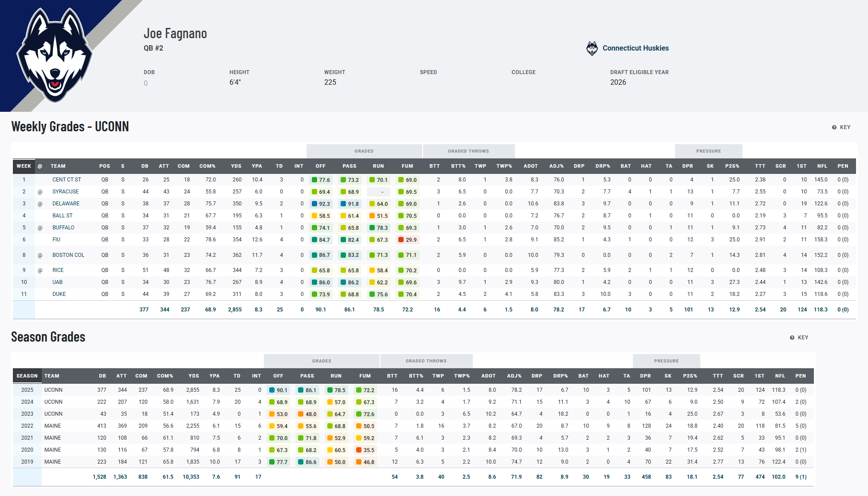Sort season table by NFL rating header
Screen dimensions: 868x496
(x=780, y=376)
